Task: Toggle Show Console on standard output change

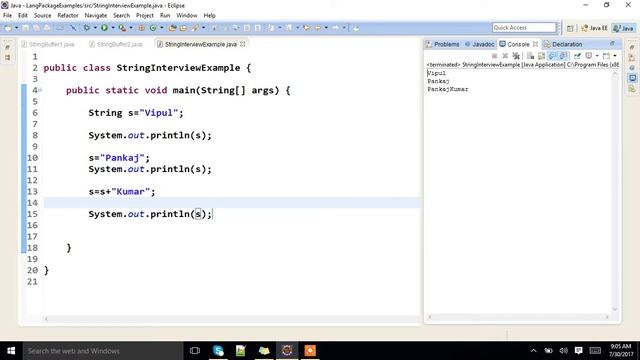Action: 552,56
